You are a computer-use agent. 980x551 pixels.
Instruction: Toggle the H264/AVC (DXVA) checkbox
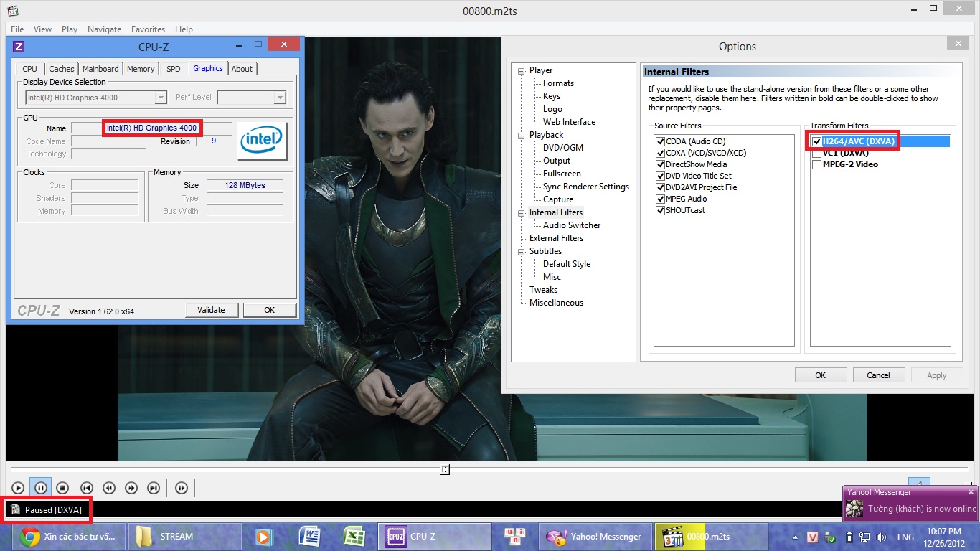(x=816, y=142)
